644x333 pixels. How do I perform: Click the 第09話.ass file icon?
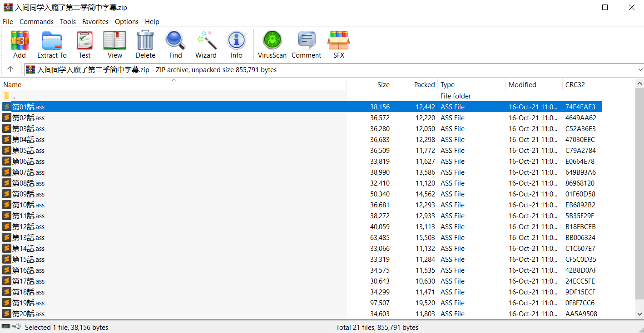(7, 194)
